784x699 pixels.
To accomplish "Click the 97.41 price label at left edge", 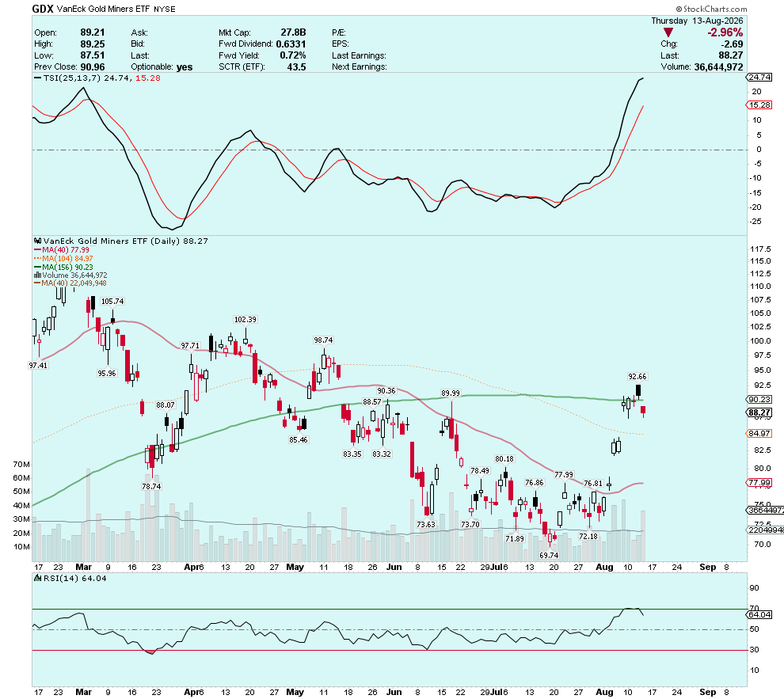I will point(38,365).
